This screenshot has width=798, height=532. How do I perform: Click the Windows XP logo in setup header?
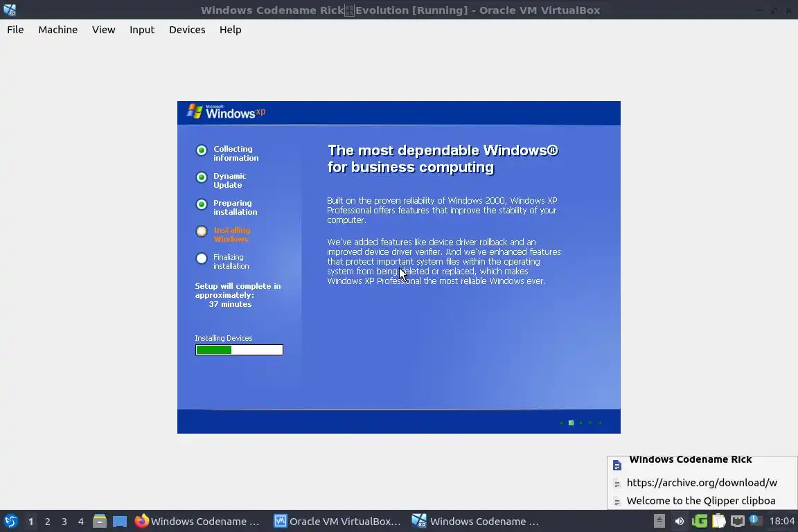pyautogui.click(x=227, y=112)
